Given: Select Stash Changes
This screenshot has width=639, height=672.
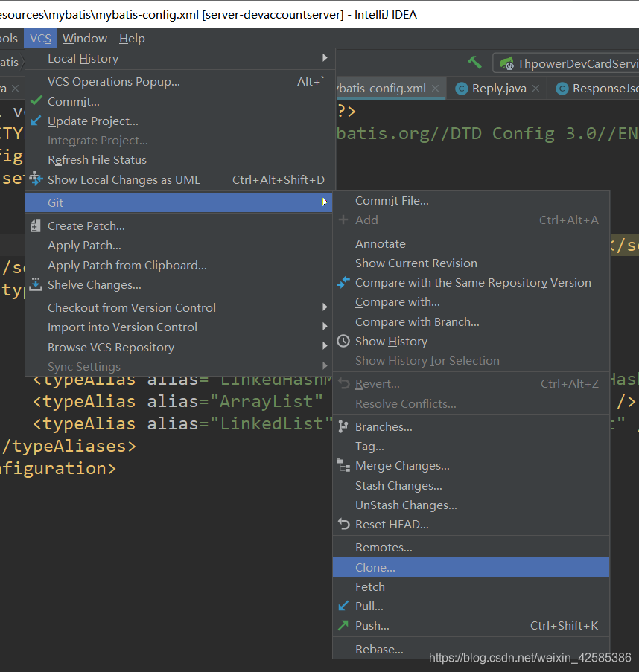Looking at the screenshot, I should click(x=471, y=485).
